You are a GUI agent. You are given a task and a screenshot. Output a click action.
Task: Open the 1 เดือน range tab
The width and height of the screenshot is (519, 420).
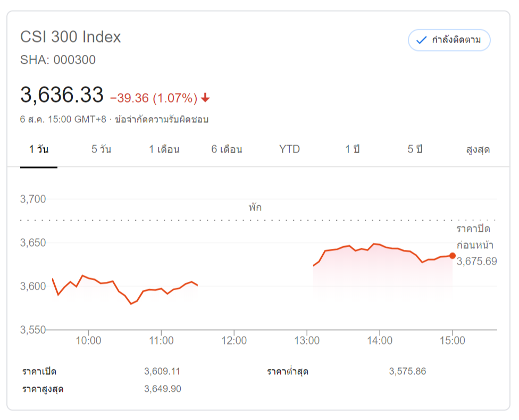(x=164, y=149)
